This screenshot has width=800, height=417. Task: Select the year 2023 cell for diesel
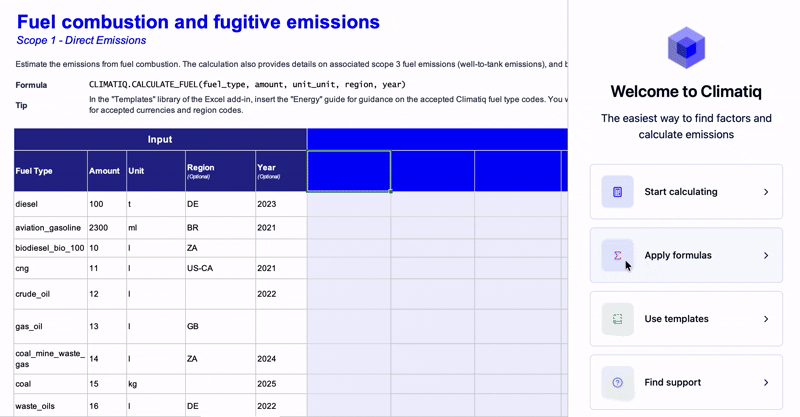click(281, 204)
